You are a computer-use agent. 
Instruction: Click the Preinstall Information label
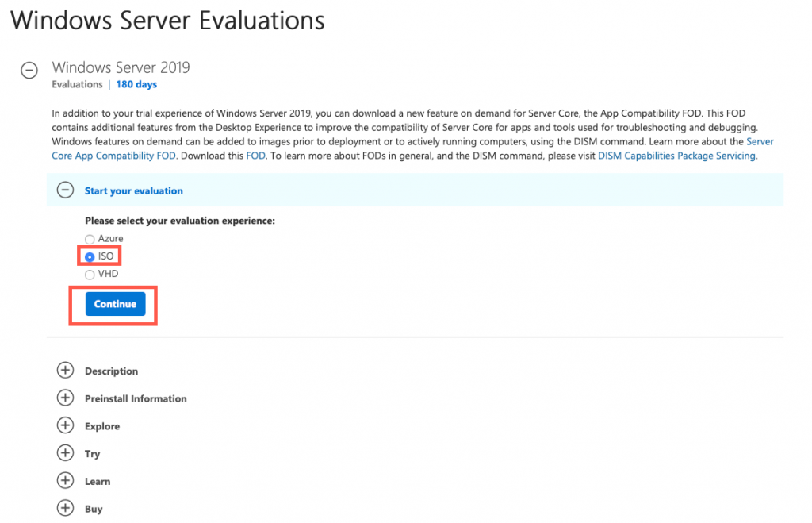[136, 398]
